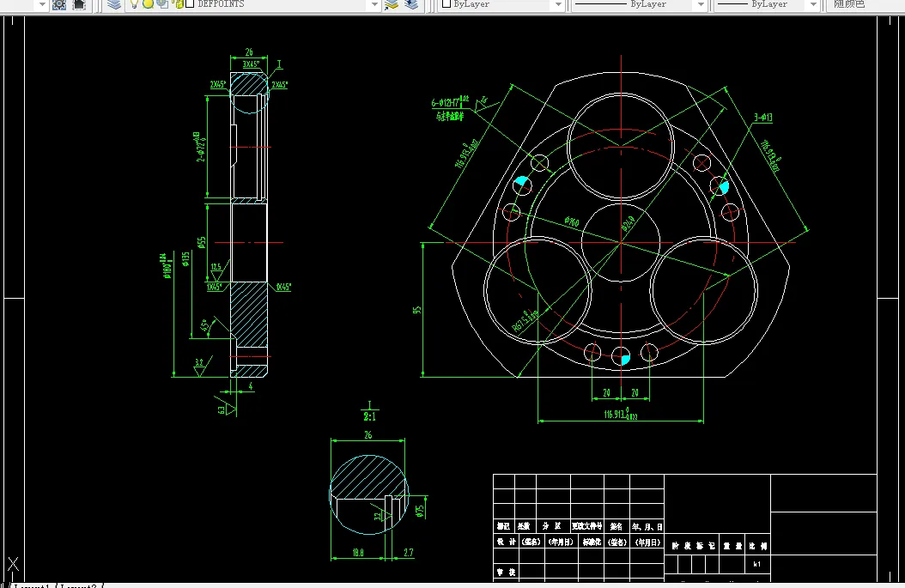This screenshot has width=905, height=588.
Task: Select the 12.5 surface roughness value
Action: 216,267
